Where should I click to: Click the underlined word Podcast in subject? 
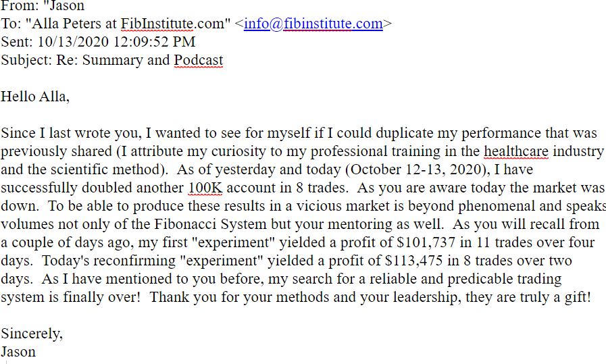point(198,60)
